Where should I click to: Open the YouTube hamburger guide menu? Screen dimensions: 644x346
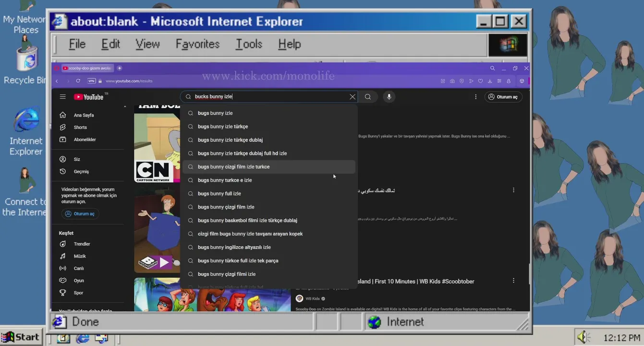62,97
